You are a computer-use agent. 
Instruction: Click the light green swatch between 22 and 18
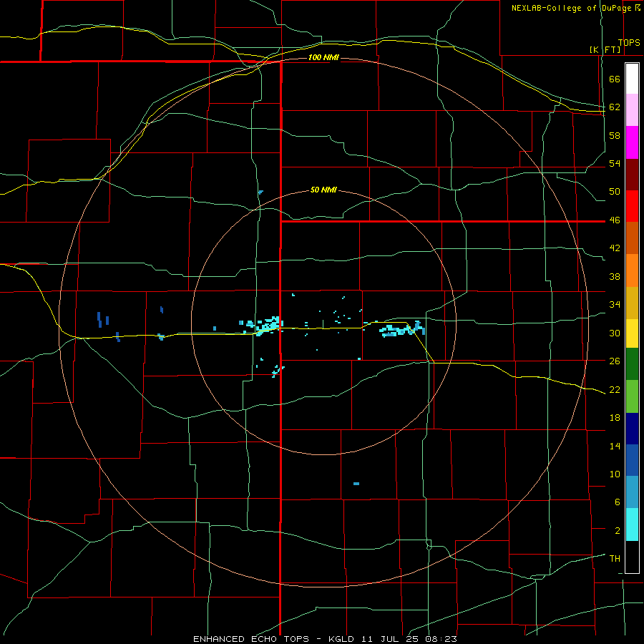pyautogui.click(x=632, y=396)
